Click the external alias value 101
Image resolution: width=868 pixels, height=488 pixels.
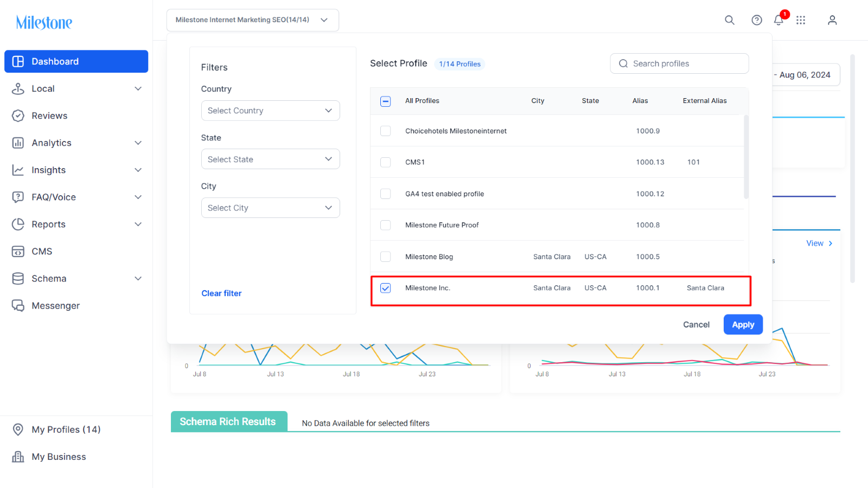[693, 162]
